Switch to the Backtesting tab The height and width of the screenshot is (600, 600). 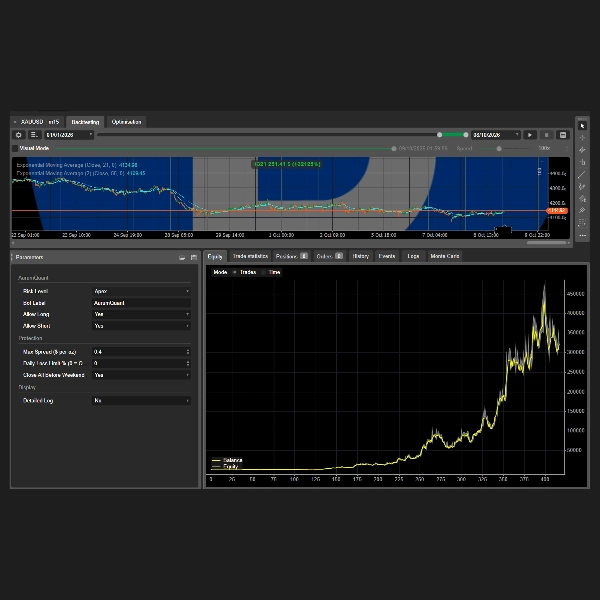click(85, 122)
